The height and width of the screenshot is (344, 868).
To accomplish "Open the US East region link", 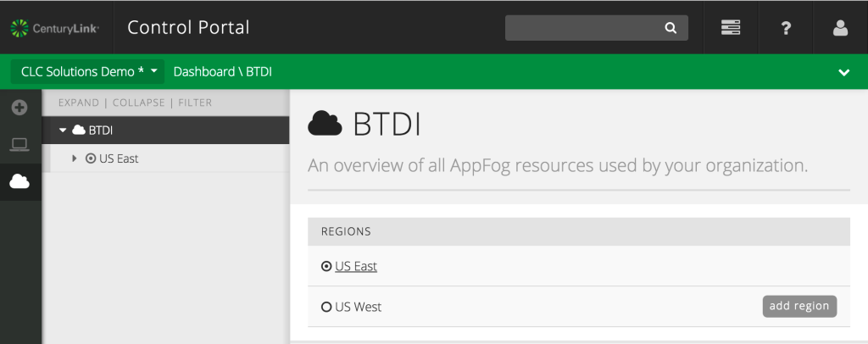I will pyautogui.click(x=356, y=266).
